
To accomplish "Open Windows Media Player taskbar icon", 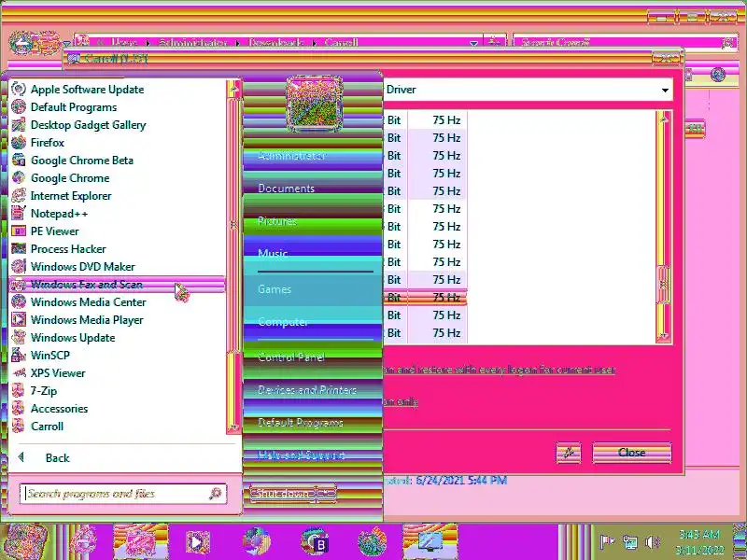I will pyautogui.click(x=197, y=542).
